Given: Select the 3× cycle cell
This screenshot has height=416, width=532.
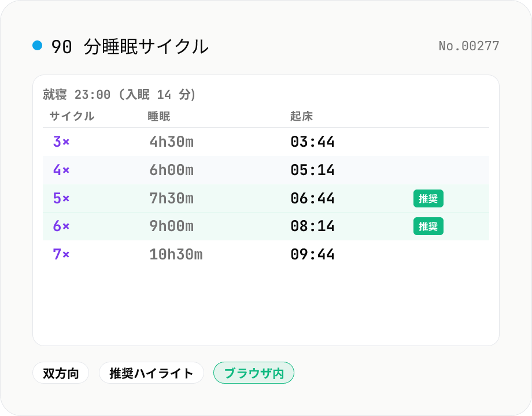Looking at the screenshot, I should point(61,142).
